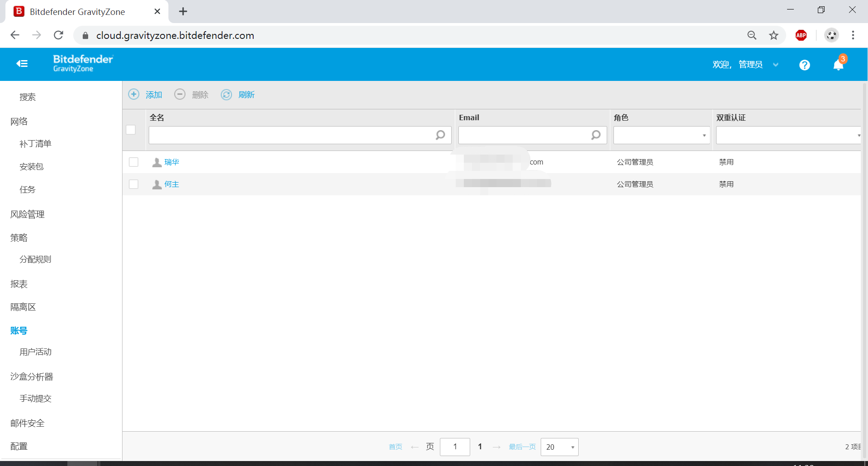
Task: Go to 手动提交 in the sidebar
Action: pyautogui.click(x=35, y=399)
